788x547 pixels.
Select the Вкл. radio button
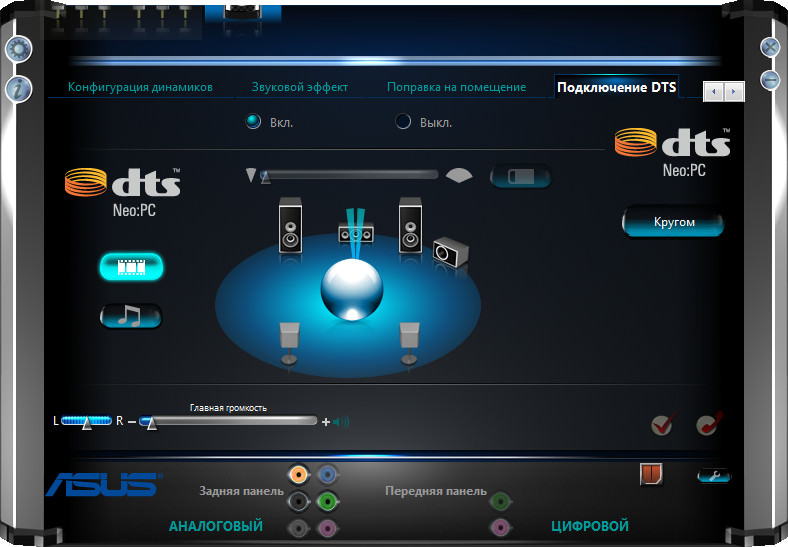[x=253, y=122]
